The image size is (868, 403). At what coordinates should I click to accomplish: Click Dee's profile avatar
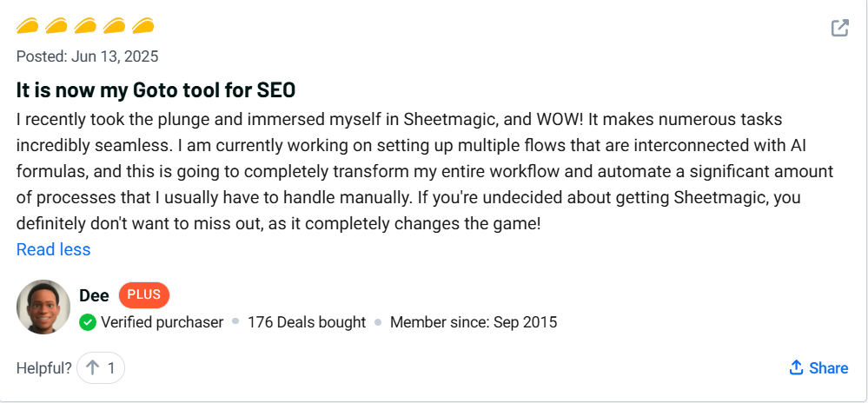coord(43,307)
